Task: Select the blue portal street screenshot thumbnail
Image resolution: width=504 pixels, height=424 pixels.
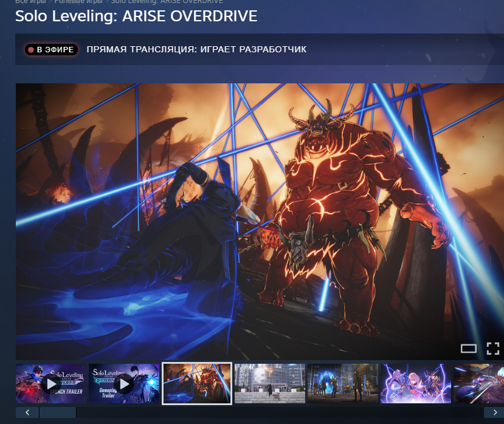Action: click(x=343, y=383)
